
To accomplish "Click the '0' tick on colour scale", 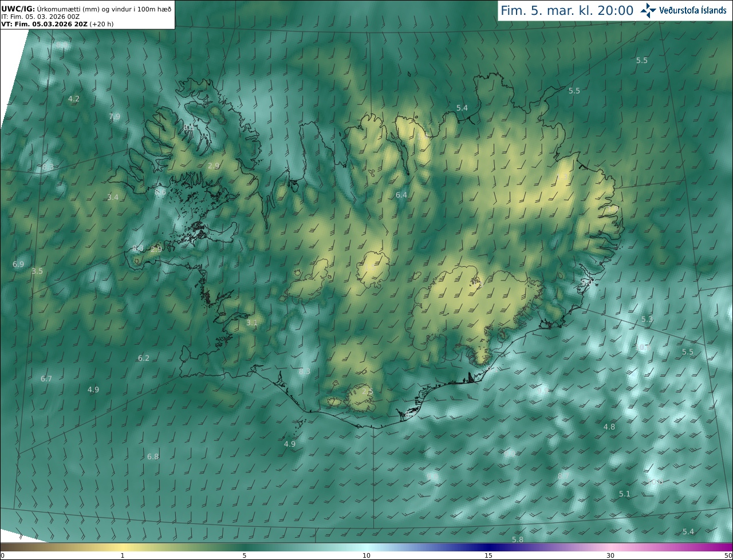I will click(2, 556).
